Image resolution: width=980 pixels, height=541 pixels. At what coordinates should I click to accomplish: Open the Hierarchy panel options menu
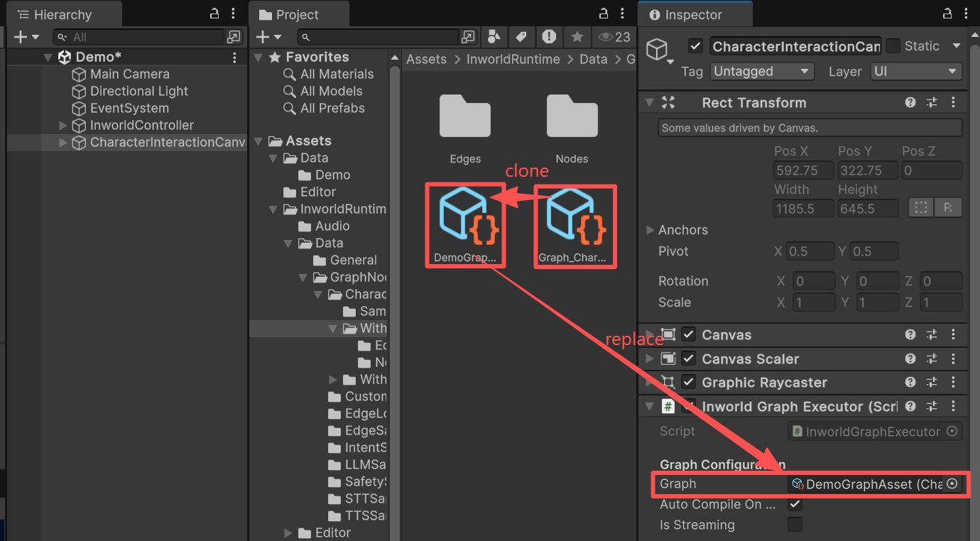click(234, 13)
